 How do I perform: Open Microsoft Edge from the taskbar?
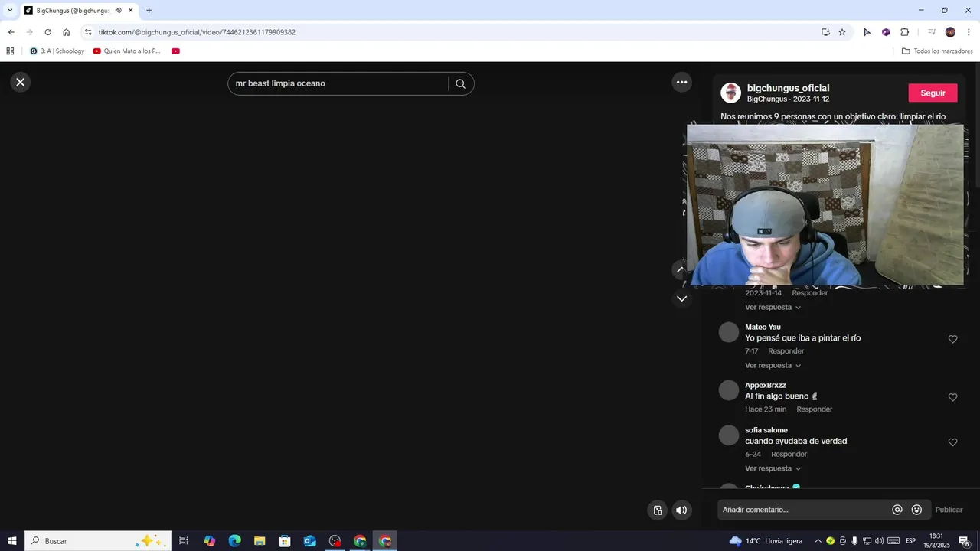tap(234, 541)
